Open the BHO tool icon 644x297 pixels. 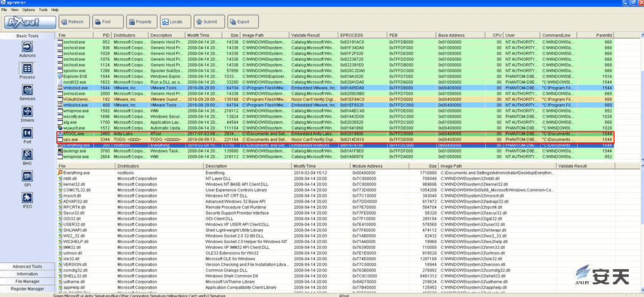(x=27, y=155)
